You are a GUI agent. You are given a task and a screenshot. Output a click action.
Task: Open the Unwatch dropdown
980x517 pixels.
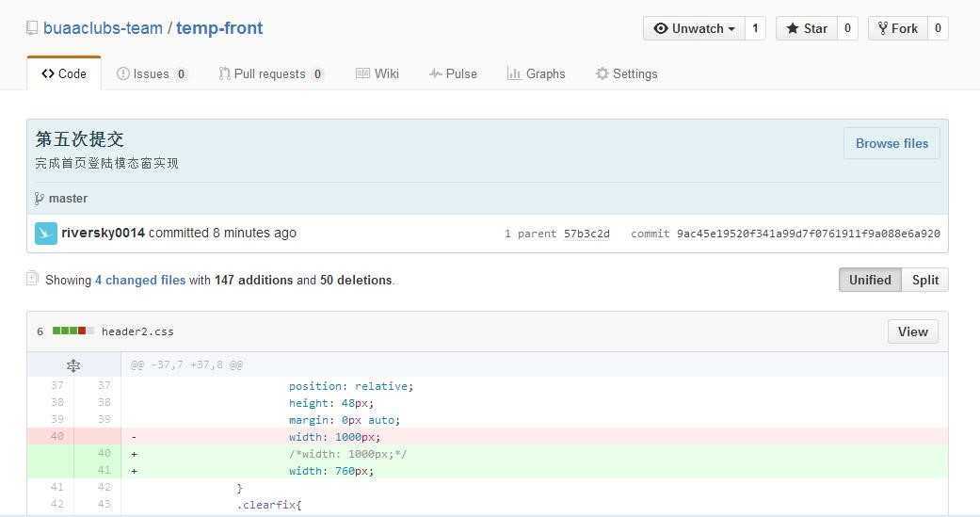click(x=695, y=28)
